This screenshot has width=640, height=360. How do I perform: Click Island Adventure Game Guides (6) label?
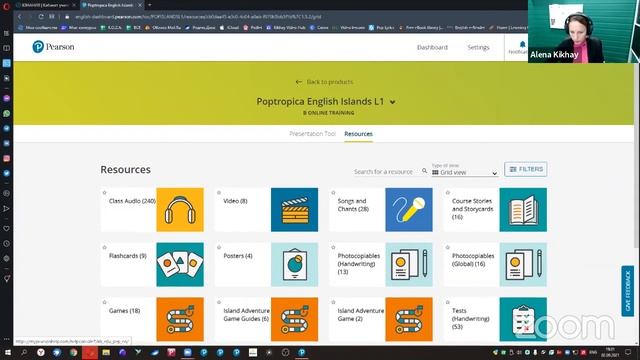246,314
